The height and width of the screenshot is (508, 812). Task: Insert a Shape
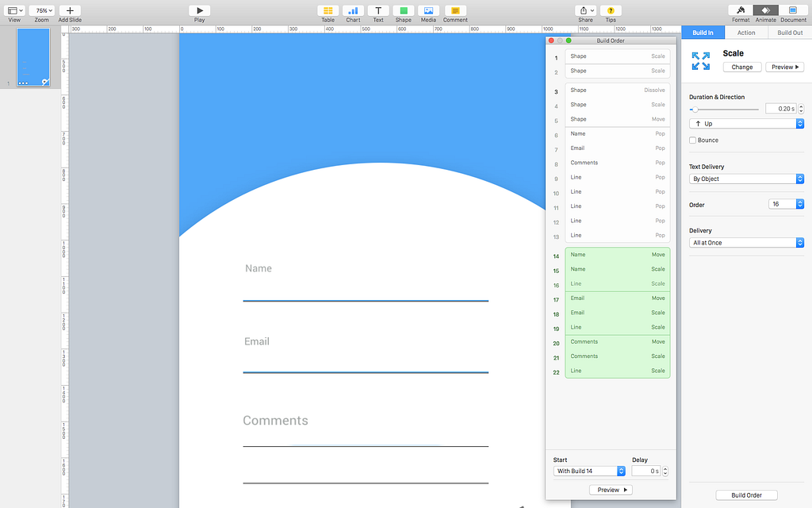404,10
